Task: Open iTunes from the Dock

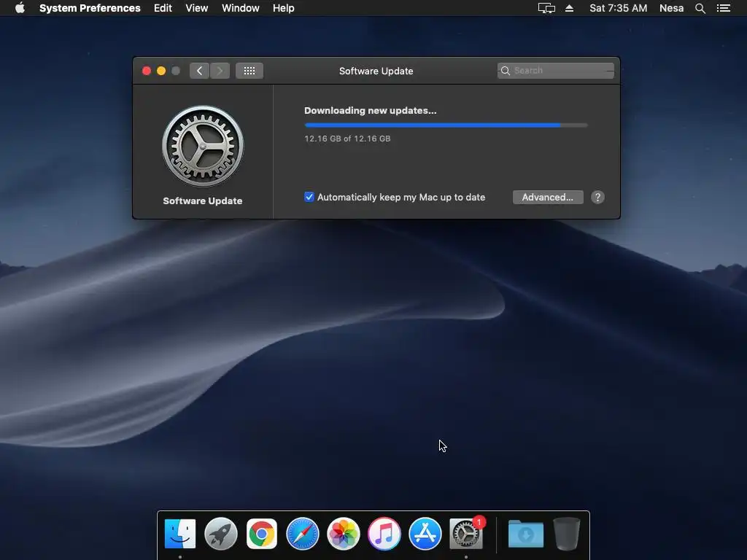Action: (x=384, y=534)
